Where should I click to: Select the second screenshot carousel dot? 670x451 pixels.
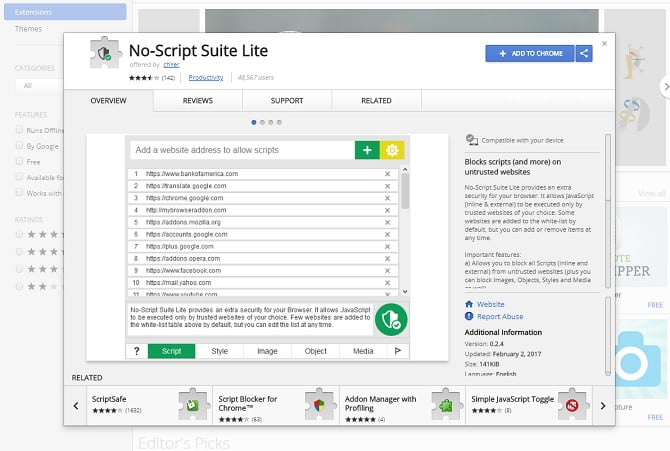point(262,122)
